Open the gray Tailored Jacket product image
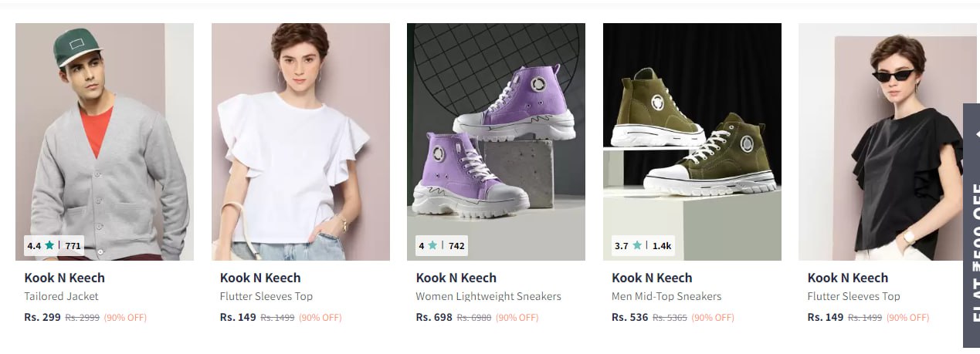 coord(104,139)
